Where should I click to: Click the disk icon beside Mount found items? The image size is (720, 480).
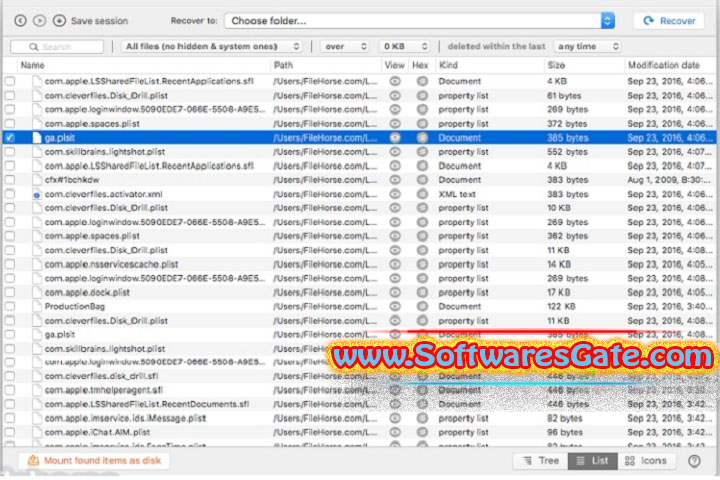[x=33, y=461]
